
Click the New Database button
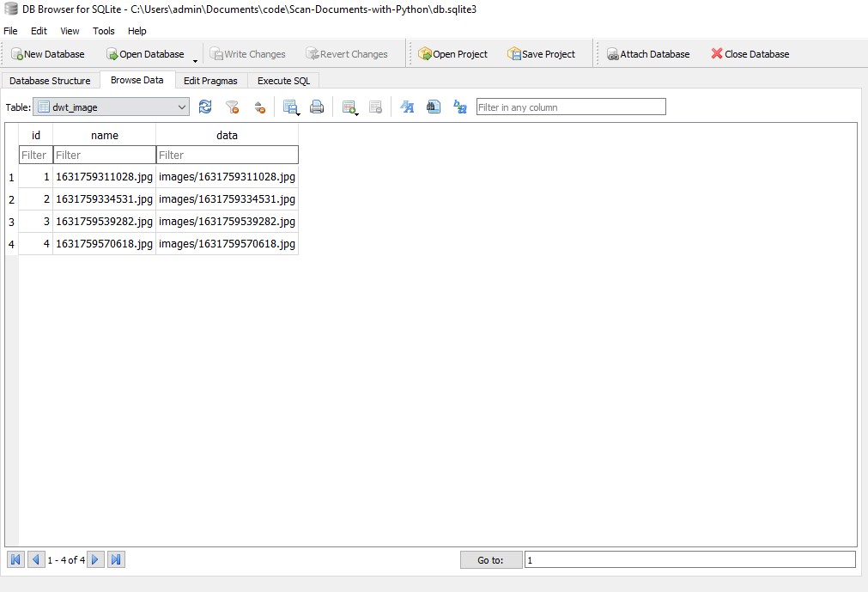tap(48, 54)
